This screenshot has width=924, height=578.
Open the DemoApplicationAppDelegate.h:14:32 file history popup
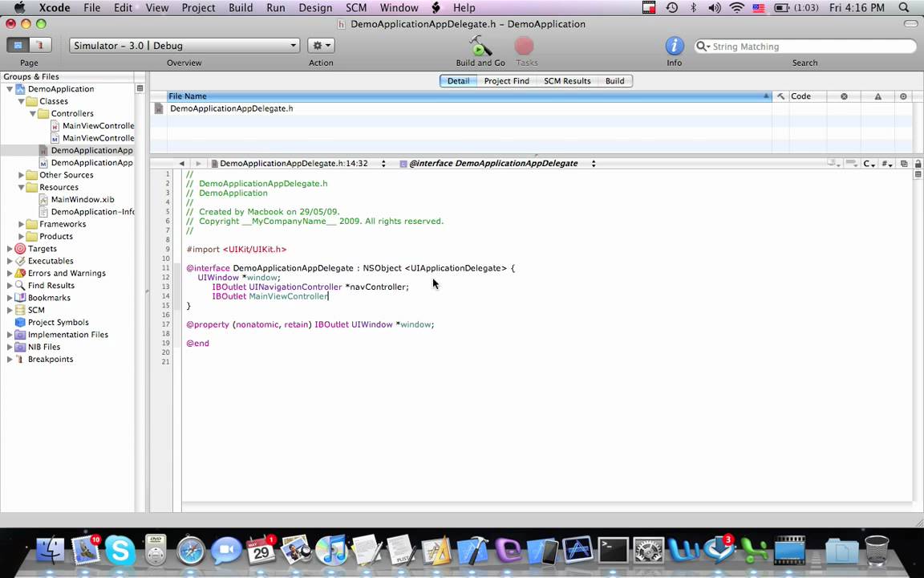pos(298,164)
